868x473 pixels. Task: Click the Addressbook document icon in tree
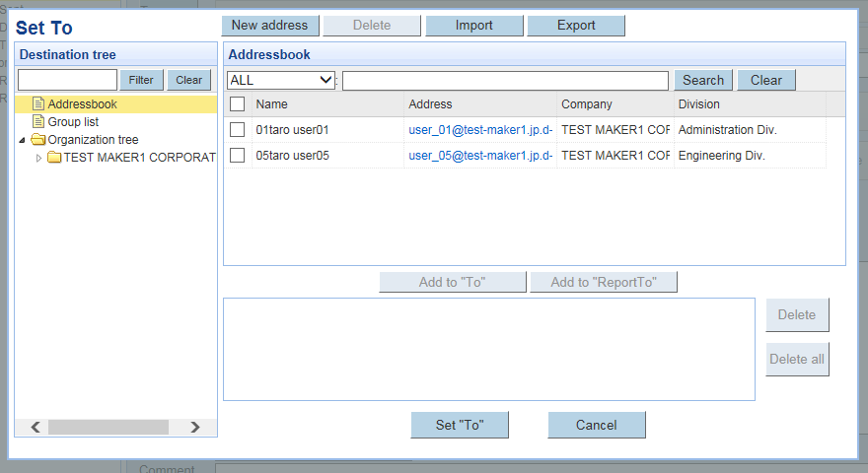tap(38, 104)
